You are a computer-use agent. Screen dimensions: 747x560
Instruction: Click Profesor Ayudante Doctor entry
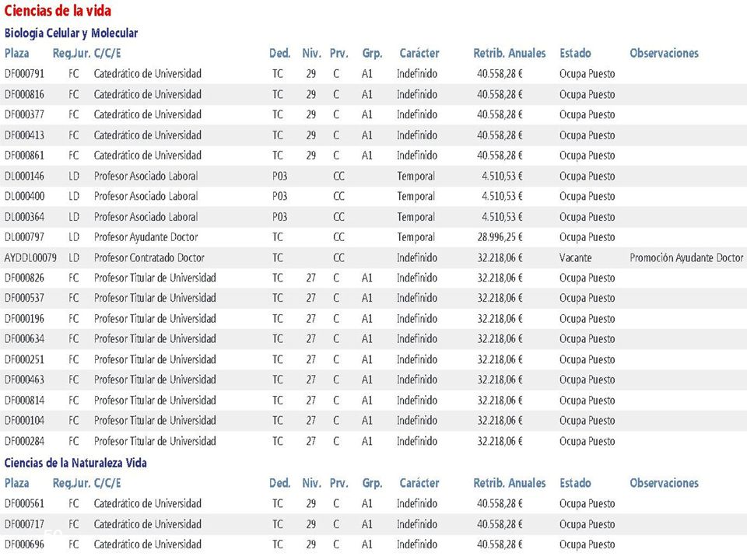click(146, 237)
